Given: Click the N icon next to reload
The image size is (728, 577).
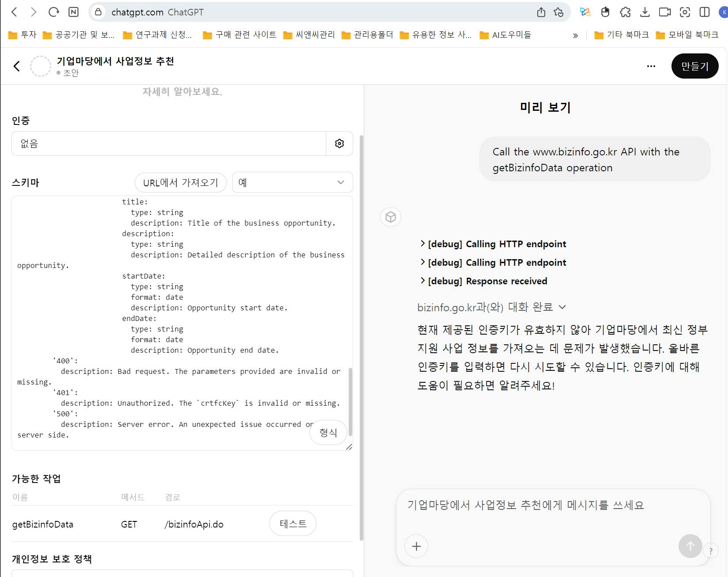Looking at the screenshot, I should [x=73, y=12].
